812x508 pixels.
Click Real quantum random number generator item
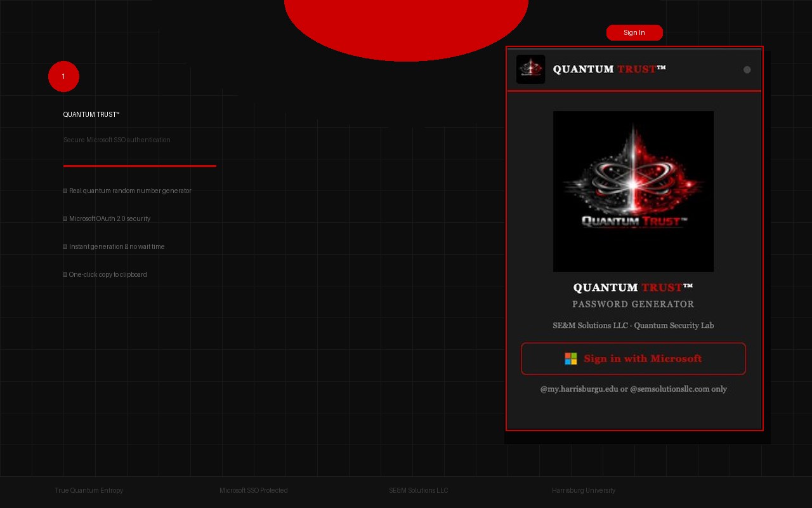pos(128,190)
